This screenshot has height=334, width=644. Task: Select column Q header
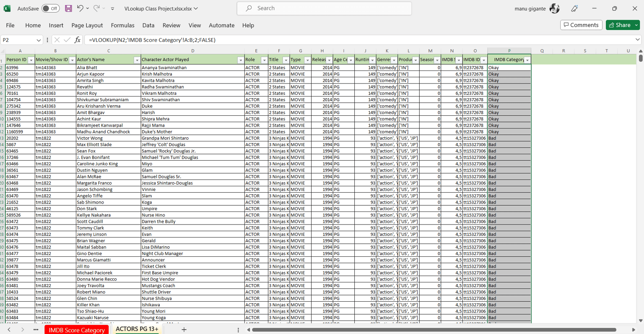pyautogui.click(x=542, y=51)
